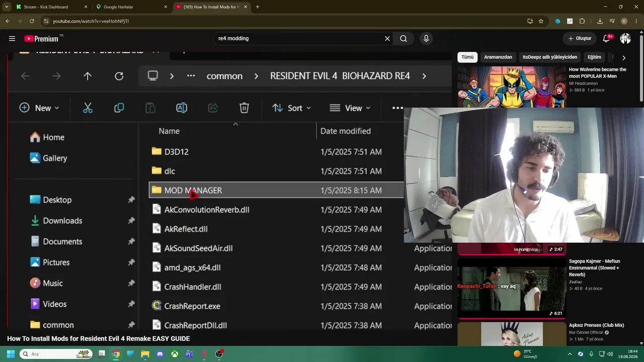Open the volume control in tray
644x362 pixels.
coord(610,354)
